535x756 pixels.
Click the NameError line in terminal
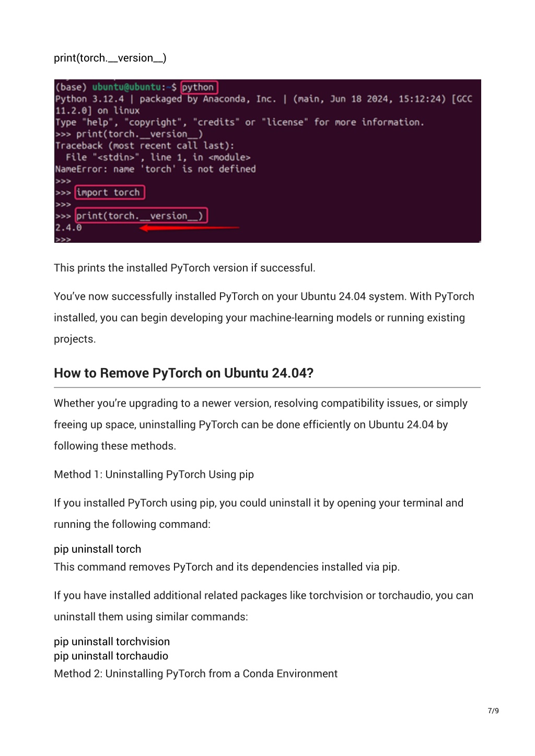pos(156,169)
